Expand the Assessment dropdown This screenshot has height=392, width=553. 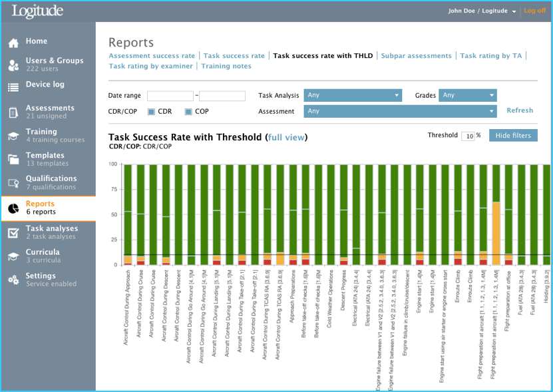pyautogui.click(x=400, y=111)
